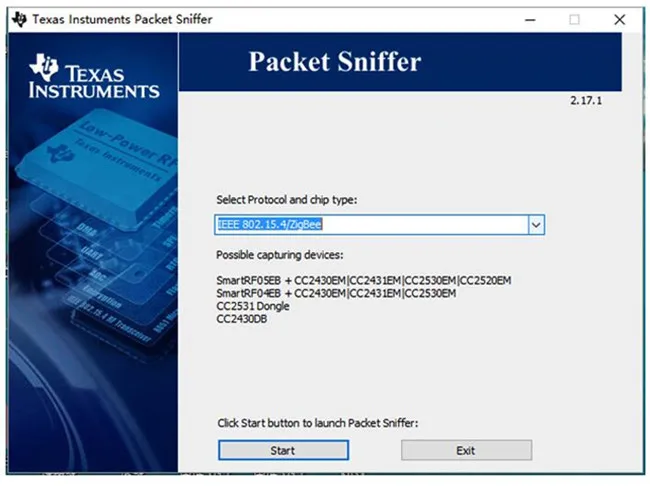Click the Exit button
The width and height of the screenshot is (650, 486).
tap(466, 450)
